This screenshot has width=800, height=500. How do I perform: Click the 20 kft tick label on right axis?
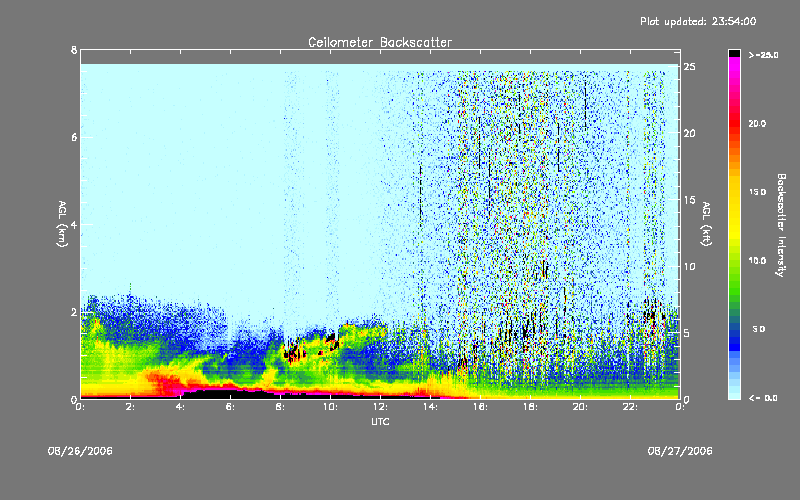690,133
